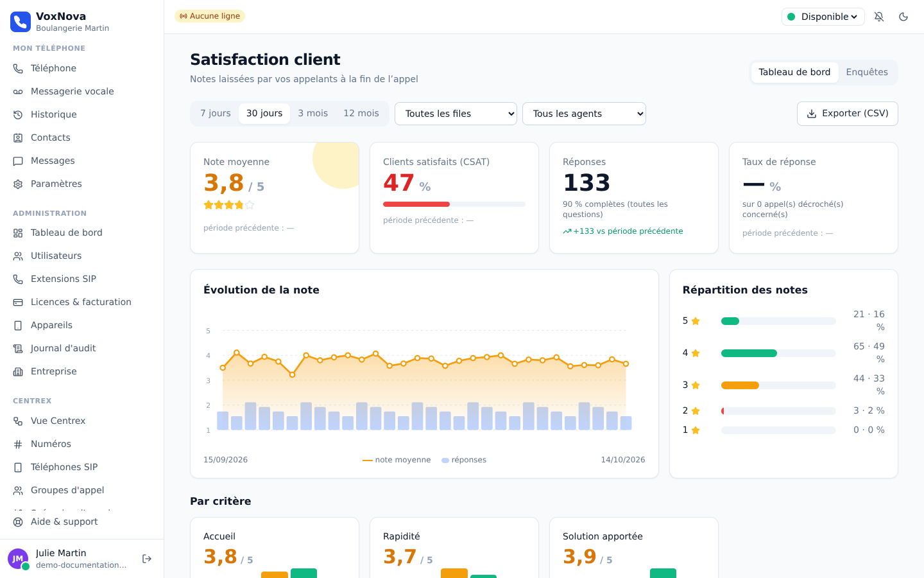Click the Utilisateurs people icon
The image size is (924, 578).
(x=18, y=256)
